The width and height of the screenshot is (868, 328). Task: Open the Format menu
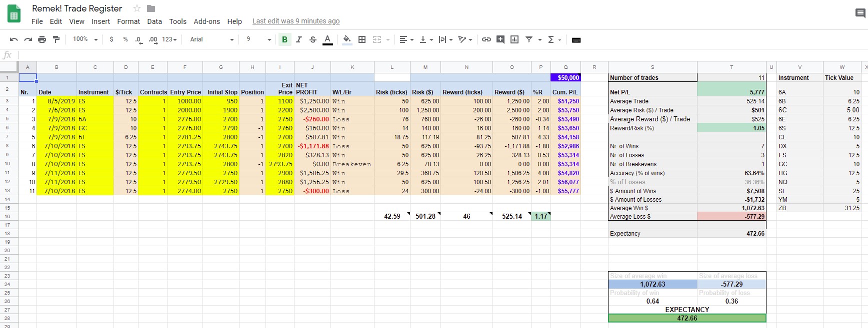pos(128,21)
